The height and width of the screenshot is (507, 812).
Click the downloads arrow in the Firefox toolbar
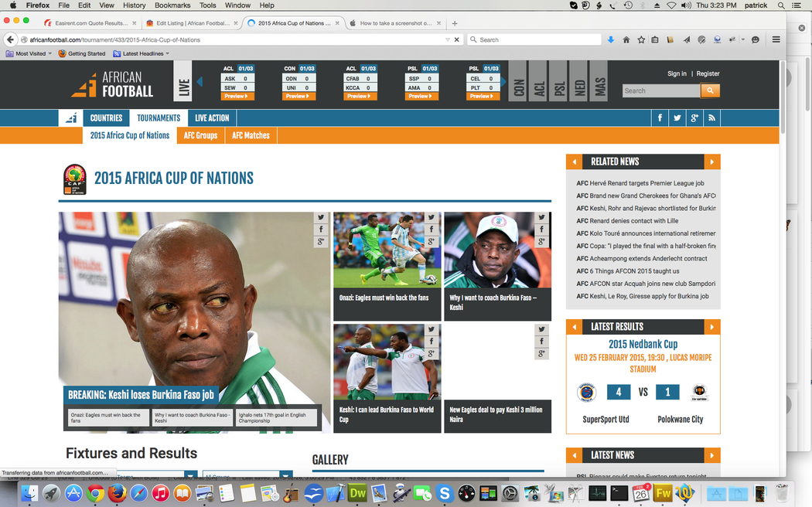pyautogui.click(x=611, y=39)
